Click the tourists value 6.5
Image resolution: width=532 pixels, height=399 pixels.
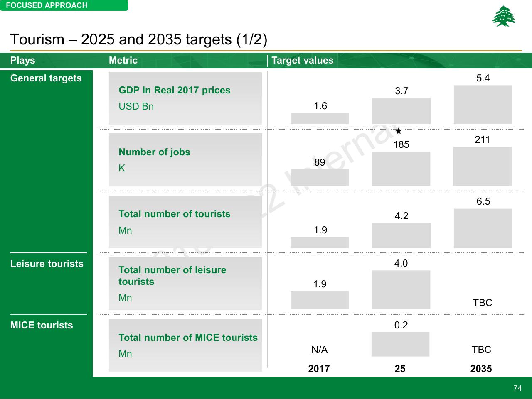pyautogui.click(x=483, y=201)
